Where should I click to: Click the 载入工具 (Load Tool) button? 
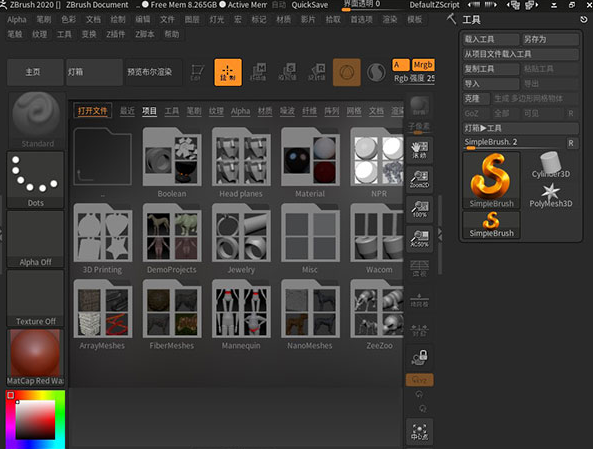coord(491,39)
